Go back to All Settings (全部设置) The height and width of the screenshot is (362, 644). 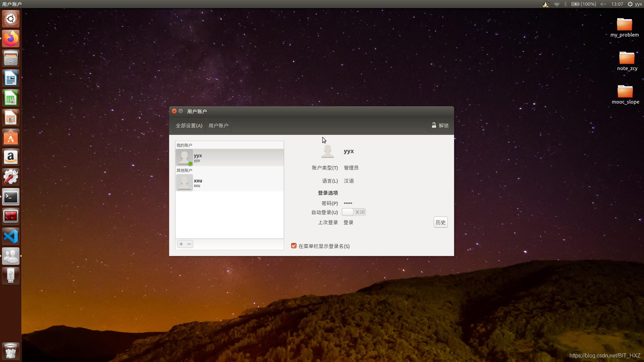point(189,125)
